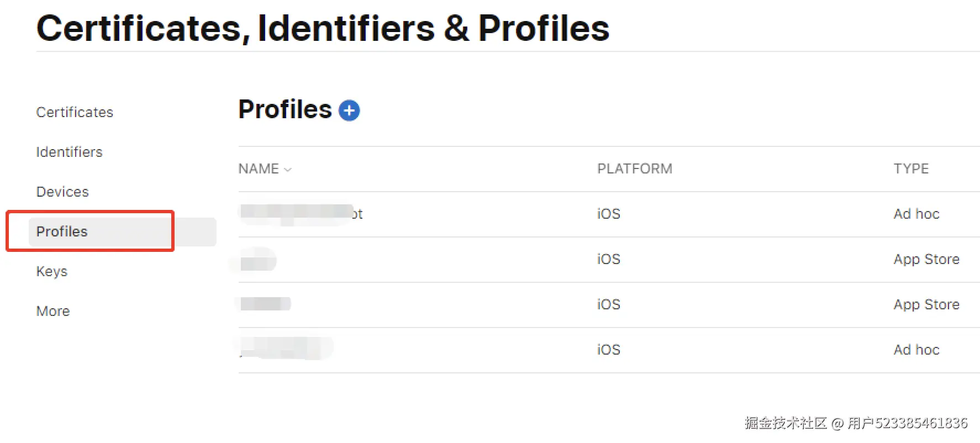Open the first Ad hoc profile name
The image size is (980, 443).
coord(301,214)
